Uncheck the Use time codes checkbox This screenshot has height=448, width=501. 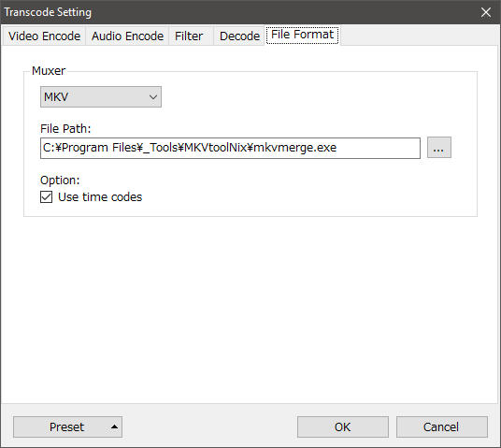[47, 197]
